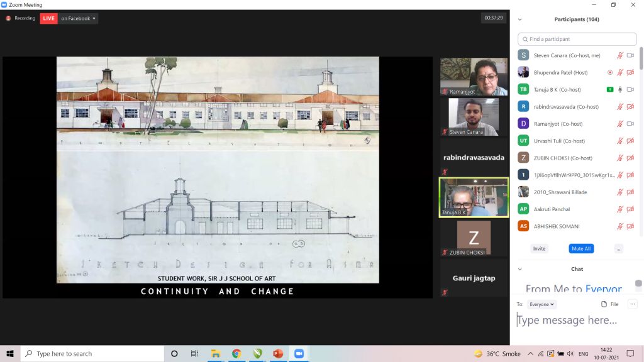
Task: Open Cortana from the taskbar
Action: point(174,353)
